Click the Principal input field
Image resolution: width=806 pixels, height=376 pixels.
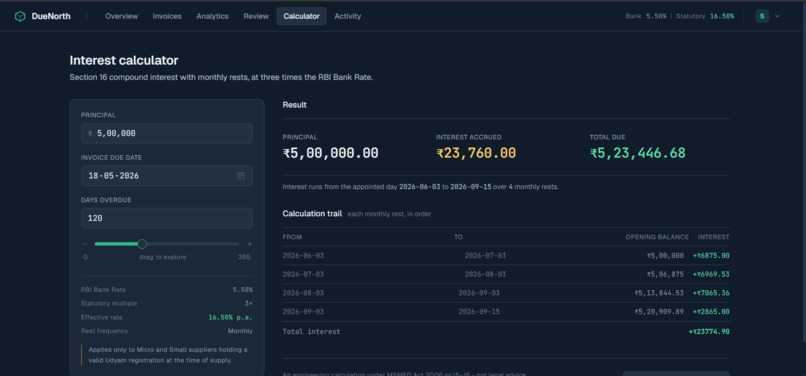click(x=167, y=133)
